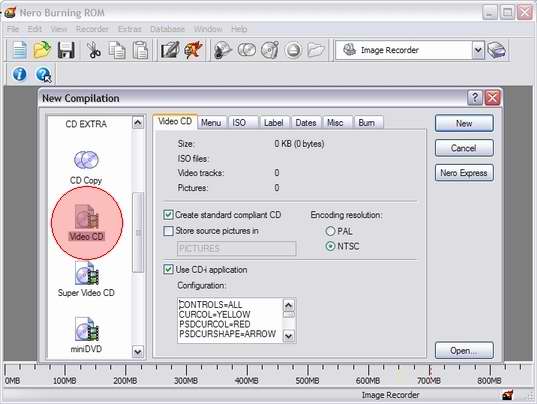Open the Recorder menu
Viewport: 537px width, 404px height.
point(92,29)
